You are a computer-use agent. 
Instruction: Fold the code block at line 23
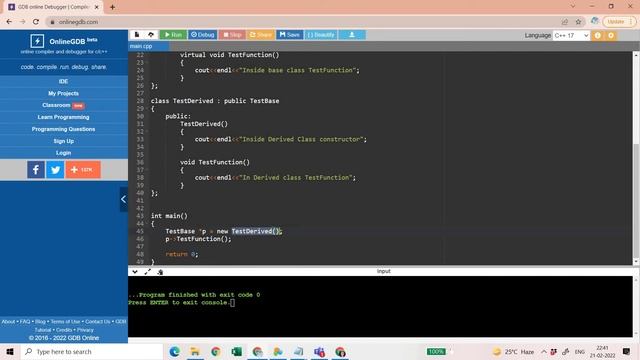click(x=147, y=62)
